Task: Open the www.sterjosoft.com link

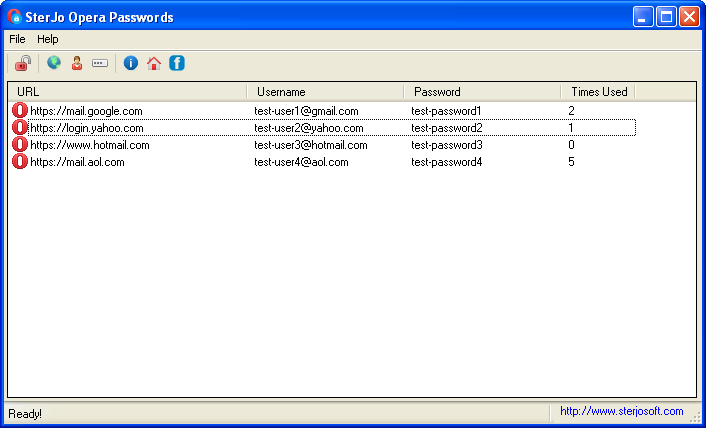Action: (x=621, y=411)
